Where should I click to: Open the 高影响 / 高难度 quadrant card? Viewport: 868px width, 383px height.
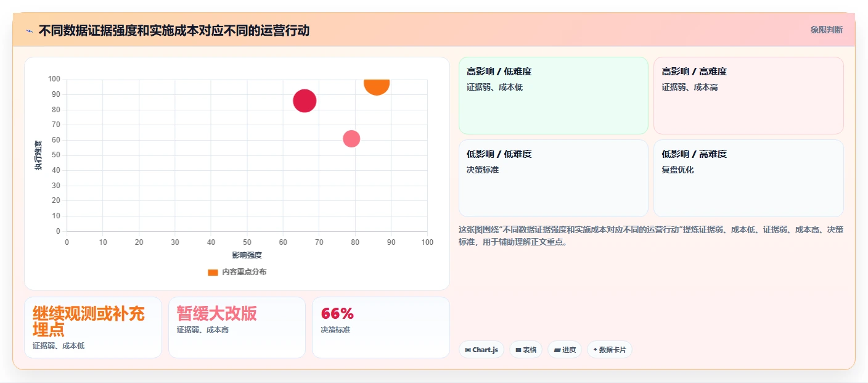[748, 96]
